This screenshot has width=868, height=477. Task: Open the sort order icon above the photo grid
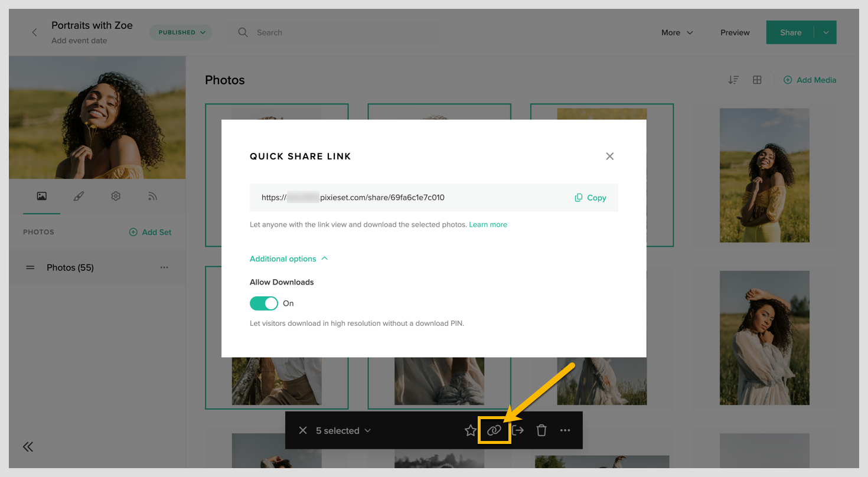[733, 80]
